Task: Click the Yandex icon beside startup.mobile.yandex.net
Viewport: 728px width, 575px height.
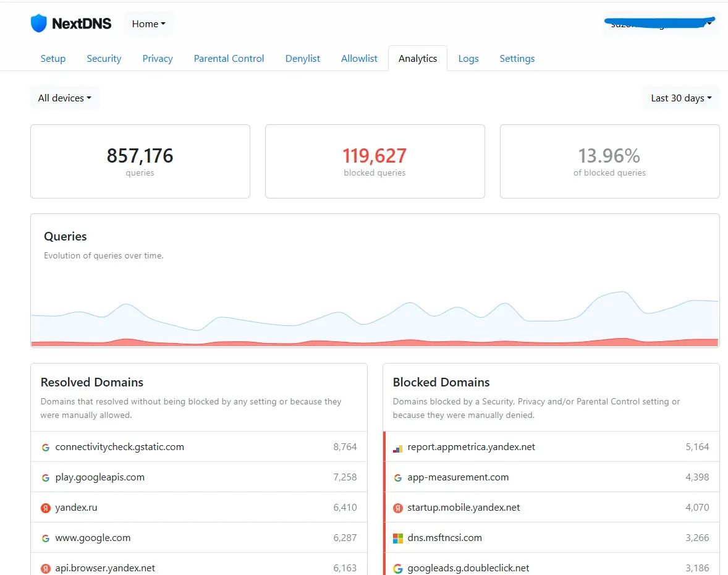Action: (x=397, y=508)
